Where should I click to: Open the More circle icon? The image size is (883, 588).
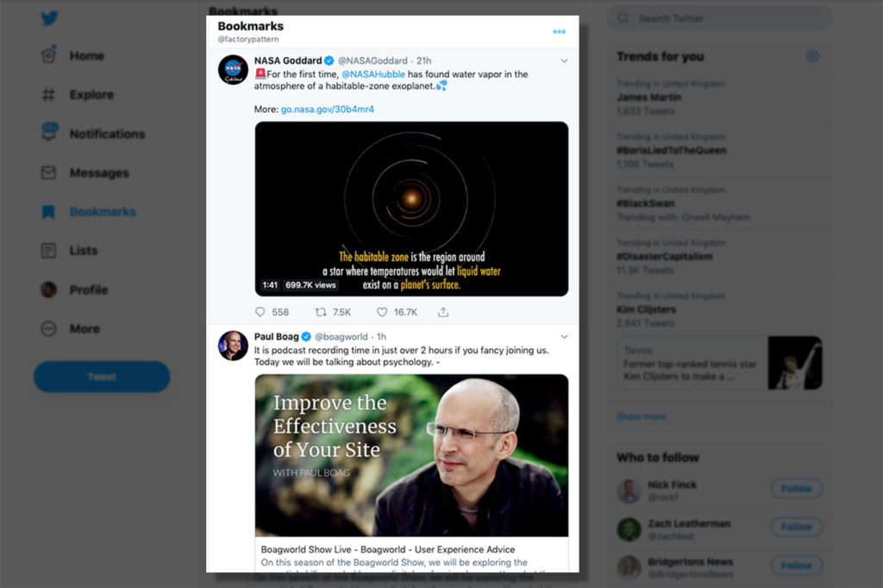click(48, 328)
